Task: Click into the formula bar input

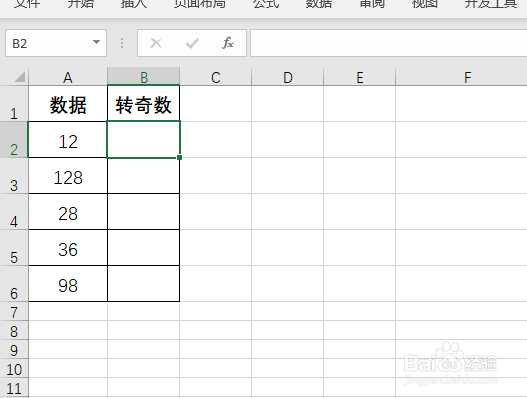Action: (x=389, y=43)
